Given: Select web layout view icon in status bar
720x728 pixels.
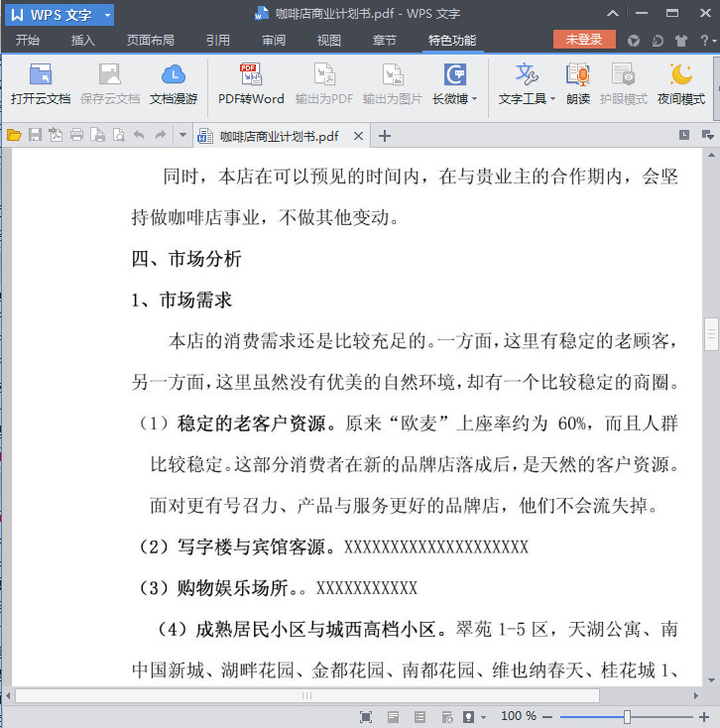Looking at the screenshot, I should pos(447,717).
